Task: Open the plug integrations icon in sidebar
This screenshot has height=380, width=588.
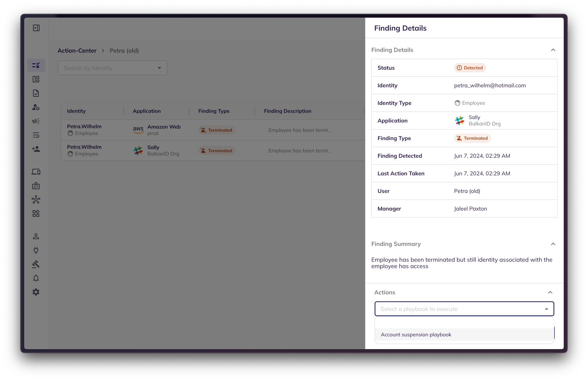Action: tap(36, 250)
